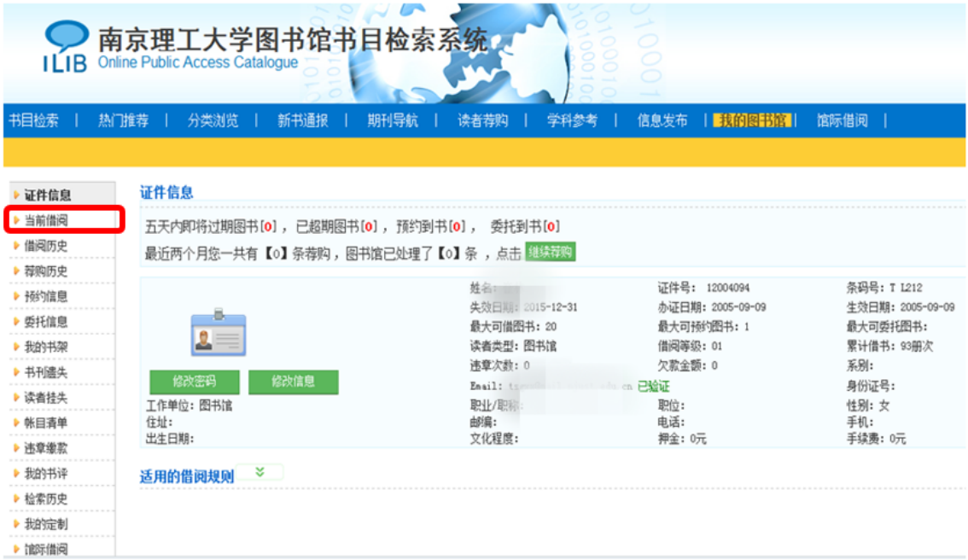Screen dimensions: 968x560
Task: Click the 预约到书 count
Action: 457,226
